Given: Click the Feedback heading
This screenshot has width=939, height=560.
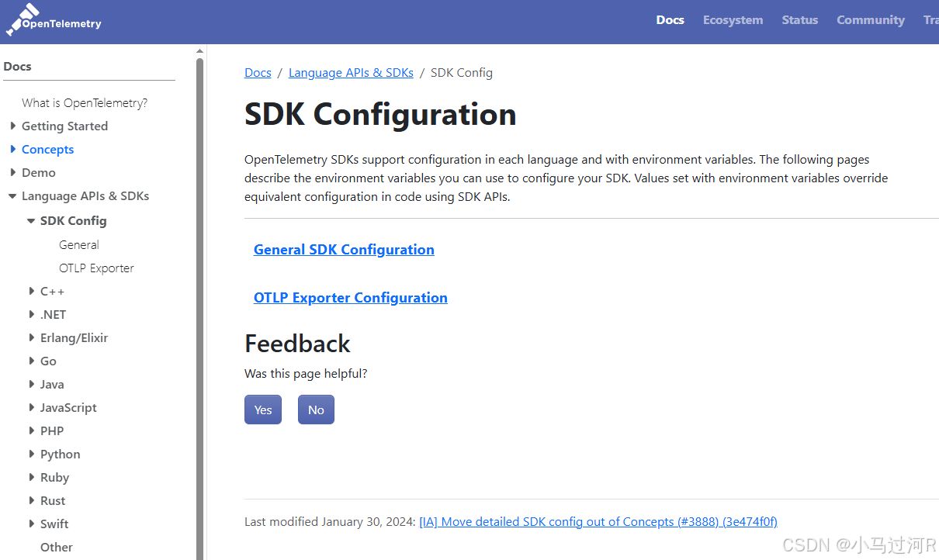Looking at the screenshot, I should pyautogui.click(x=297, y=344).
